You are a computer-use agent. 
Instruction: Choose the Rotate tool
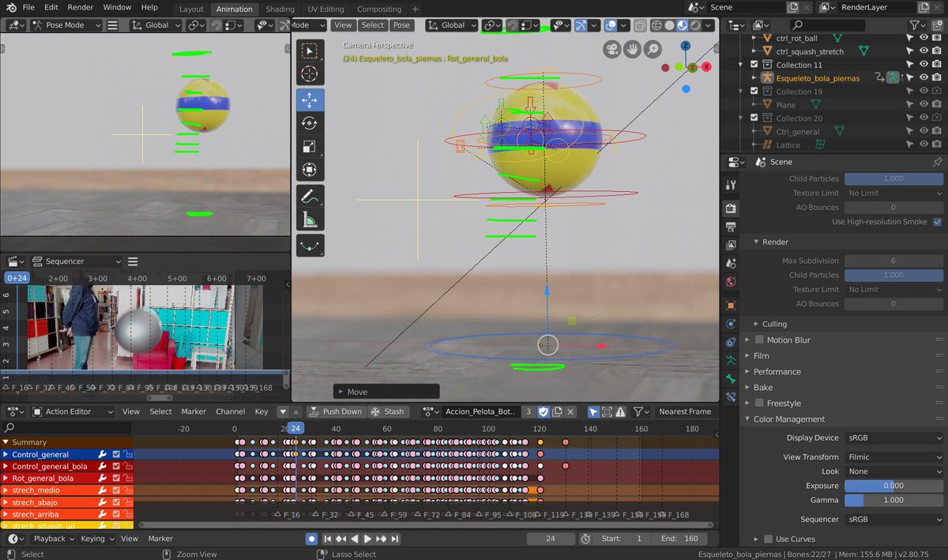[309, 123]
